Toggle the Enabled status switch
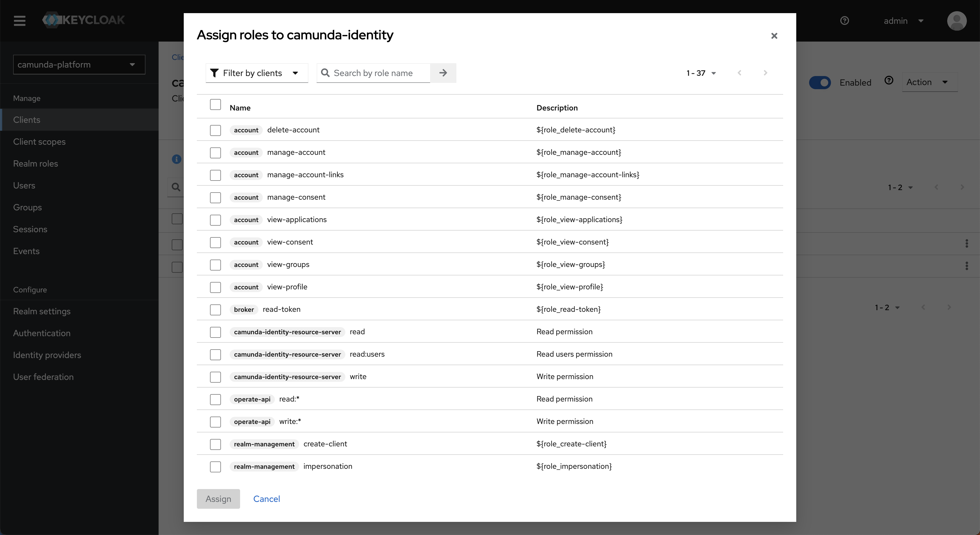 click(x=821, y=82)
